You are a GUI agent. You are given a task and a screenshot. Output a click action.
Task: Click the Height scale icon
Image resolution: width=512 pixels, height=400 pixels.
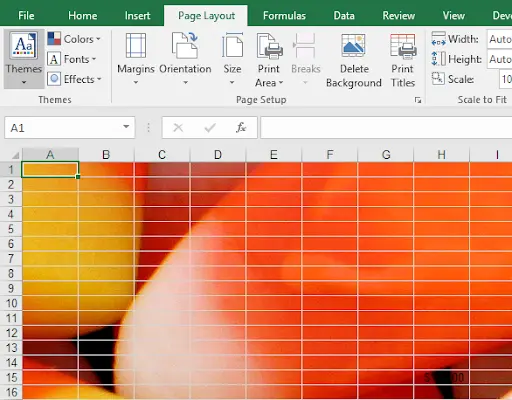click(438, 59)
